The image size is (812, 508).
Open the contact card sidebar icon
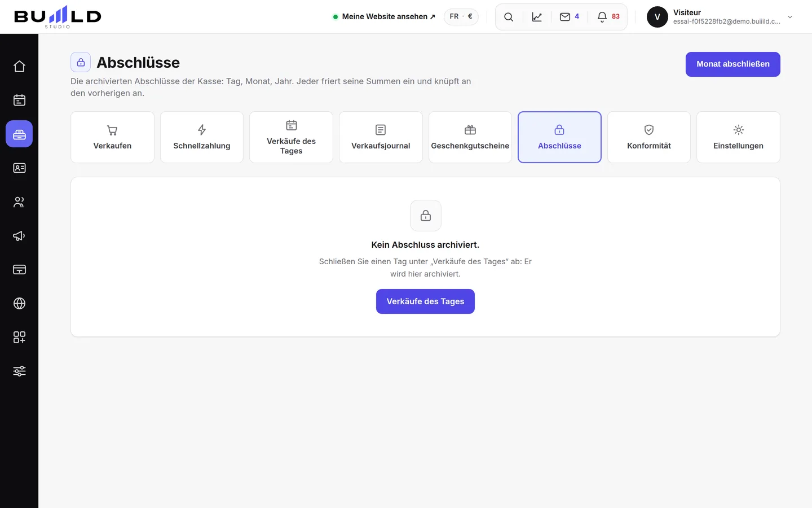[19, 168]
